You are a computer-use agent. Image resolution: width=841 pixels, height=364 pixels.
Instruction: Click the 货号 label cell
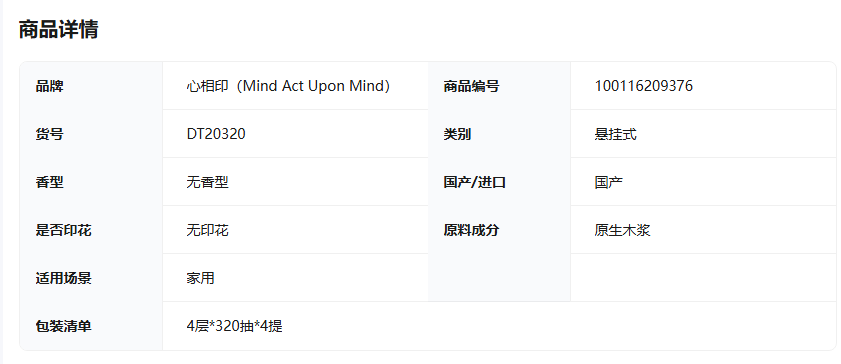pos(91,133)
